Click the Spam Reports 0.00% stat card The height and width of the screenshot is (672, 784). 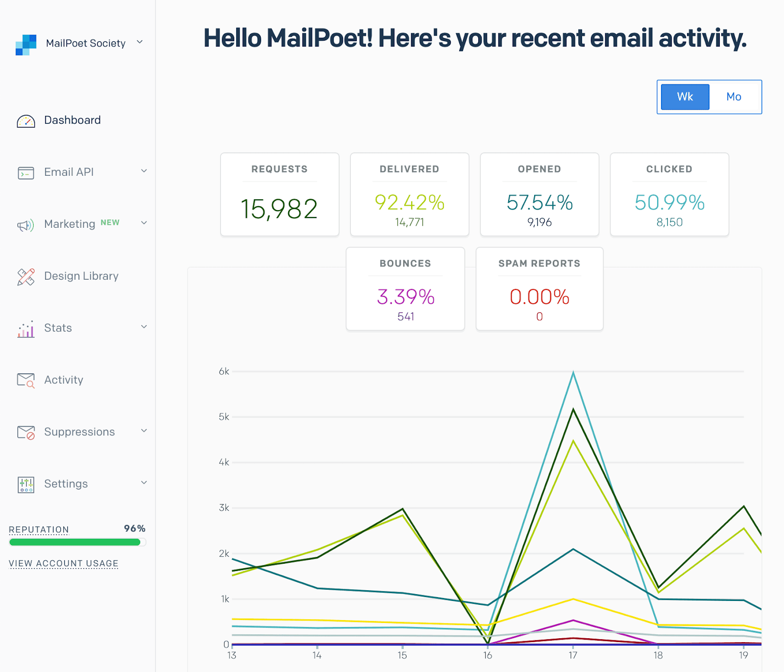point(539,289)
